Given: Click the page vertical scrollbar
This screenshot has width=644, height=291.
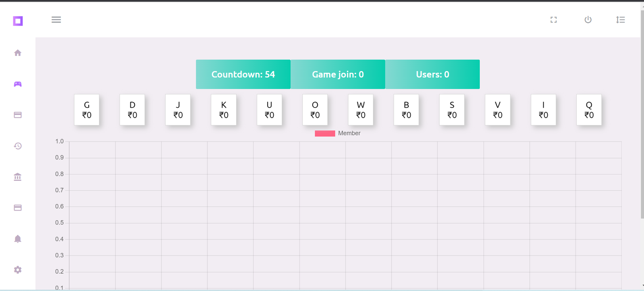Looking at the screenshot, I should [x=642, y=121].
